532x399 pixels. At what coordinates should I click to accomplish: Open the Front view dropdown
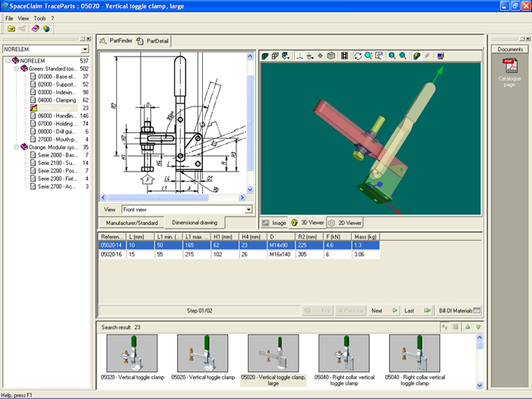click(248, 209)
